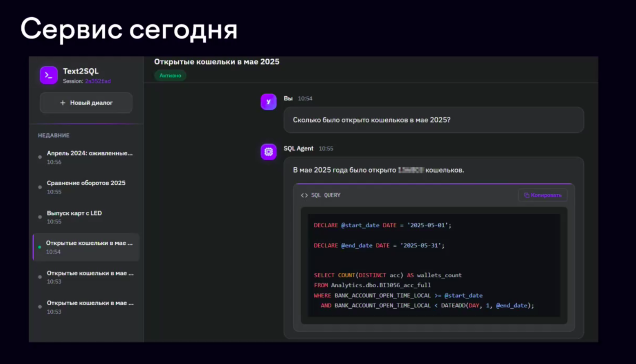Click the user message about кошельков в мае 2025
Image resolution: width=636 pixels, height=364 pixels.
(x=434, y=120)
